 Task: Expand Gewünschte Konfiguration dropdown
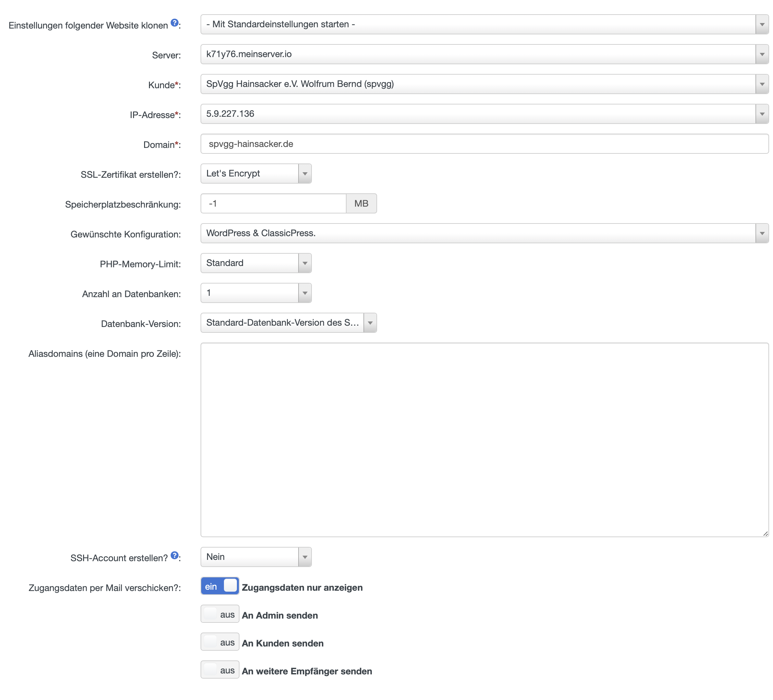click(x=484, y=233)
